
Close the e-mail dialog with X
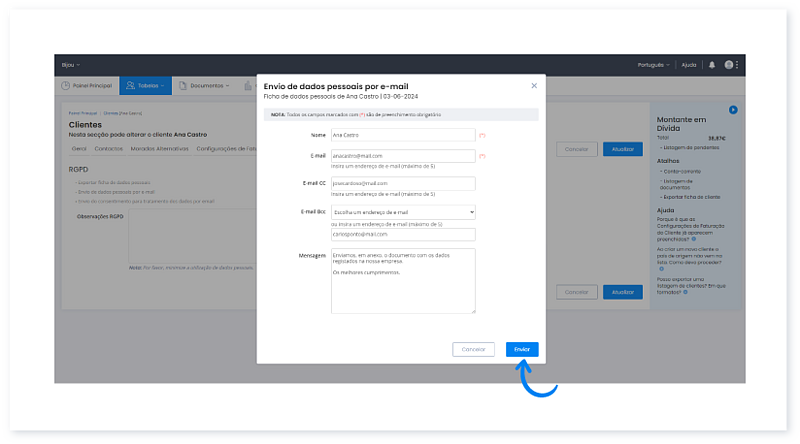tap(534, 86)
